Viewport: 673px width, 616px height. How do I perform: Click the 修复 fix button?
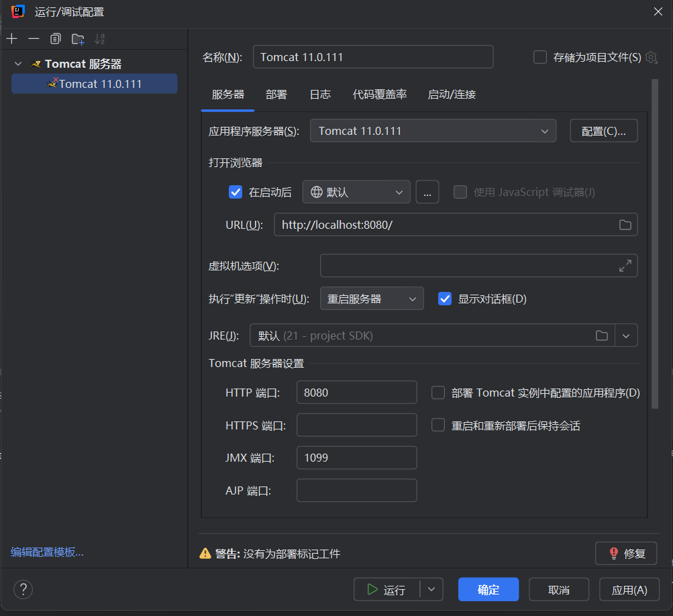pos(626,554)
